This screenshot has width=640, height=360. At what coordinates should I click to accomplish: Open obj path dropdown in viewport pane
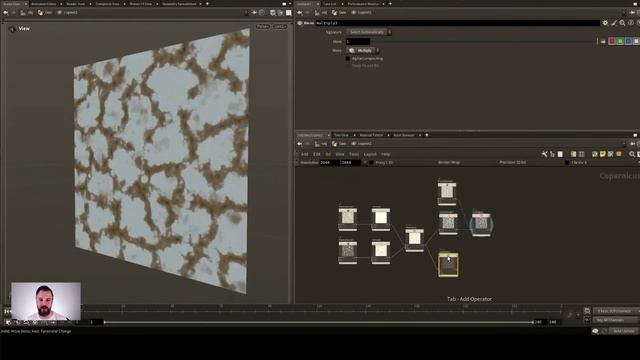coord(28,13)
